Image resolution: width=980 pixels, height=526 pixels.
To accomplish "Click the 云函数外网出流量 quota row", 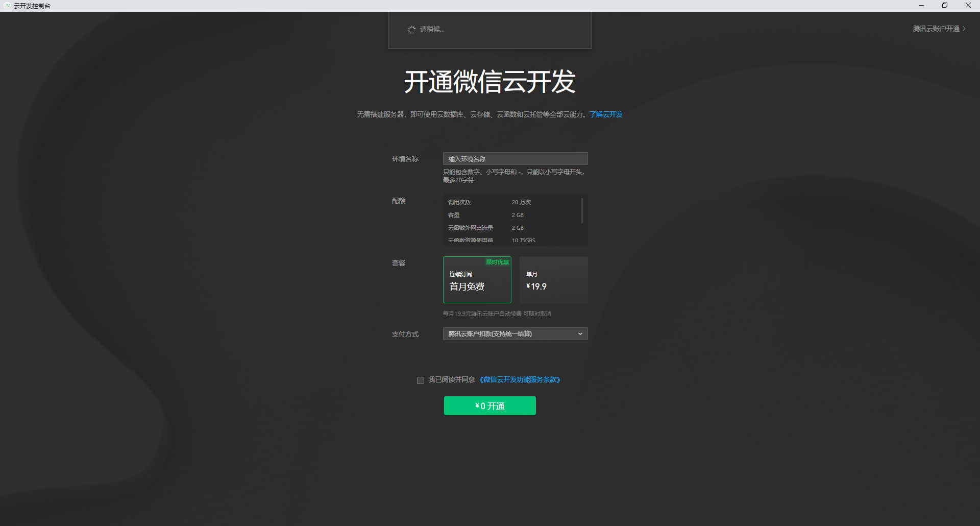I will (513, 228).
